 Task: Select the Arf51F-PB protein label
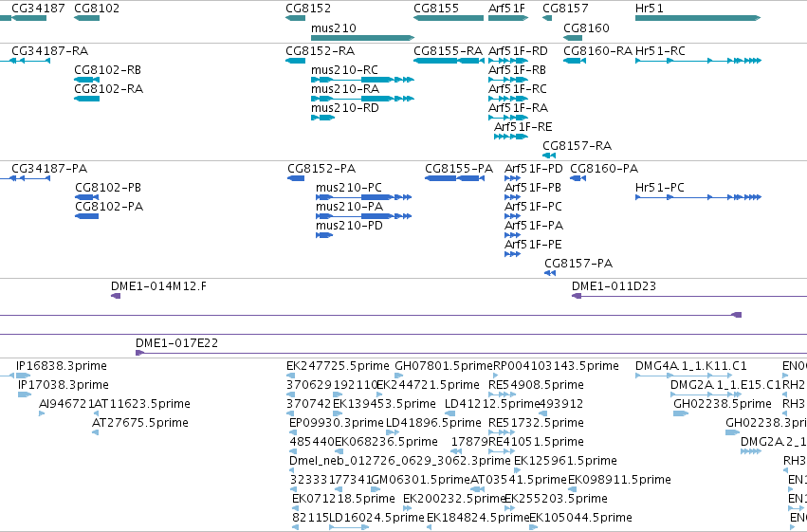pyautogui.click(x=533, y=188)
